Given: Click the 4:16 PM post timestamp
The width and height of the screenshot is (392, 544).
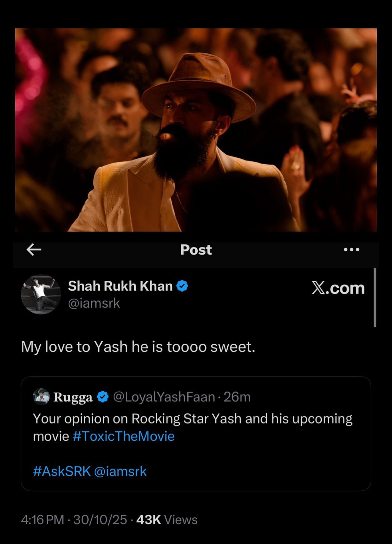Looking at the screenshot, I should tap(42, 520).
